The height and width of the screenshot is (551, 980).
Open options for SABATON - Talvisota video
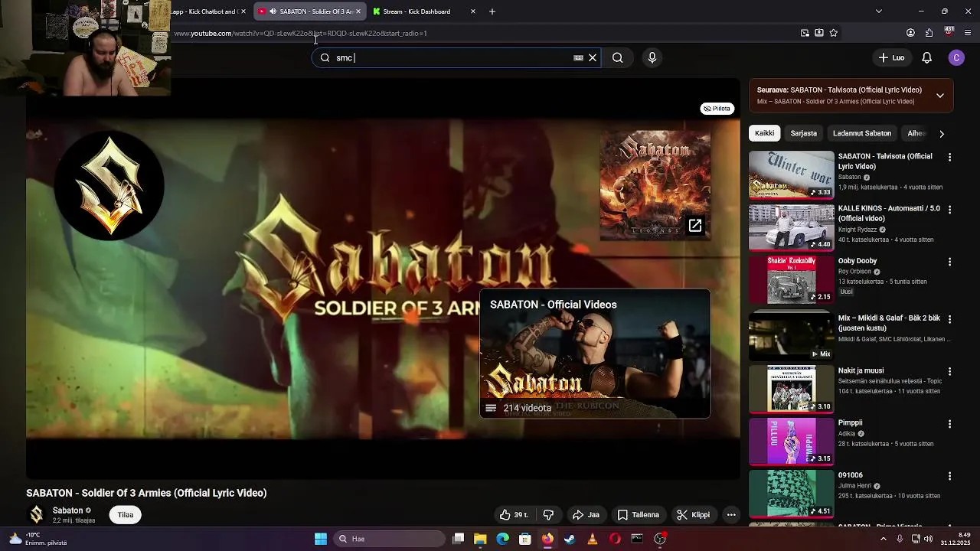tap(949, 157)
